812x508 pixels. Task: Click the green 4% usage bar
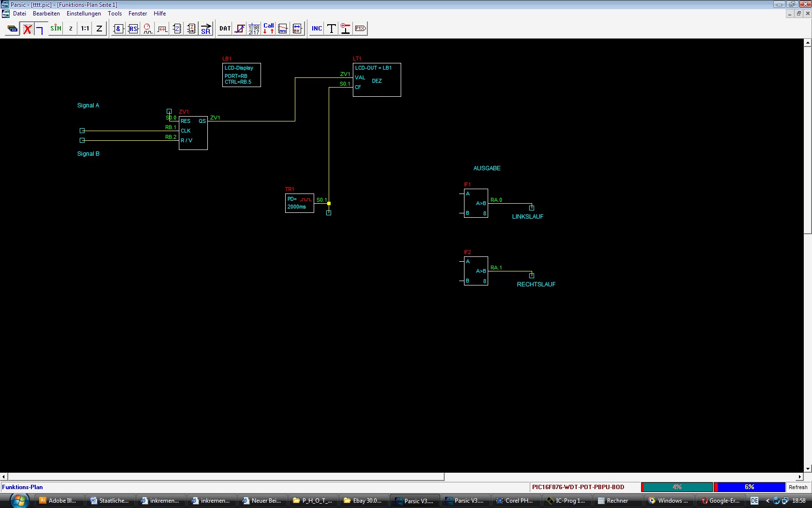[x=677, y=487]
